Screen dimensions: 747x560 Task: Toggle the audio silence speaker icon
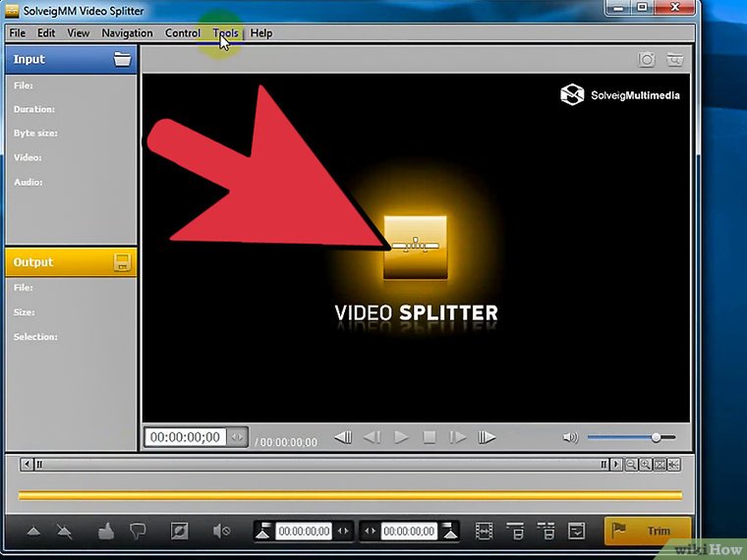[x=221, y=532]
